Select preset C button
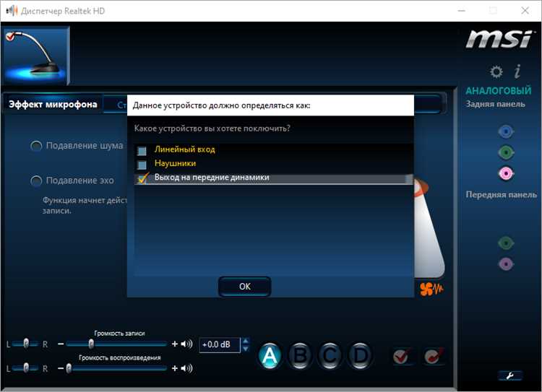 coord(330,355)
